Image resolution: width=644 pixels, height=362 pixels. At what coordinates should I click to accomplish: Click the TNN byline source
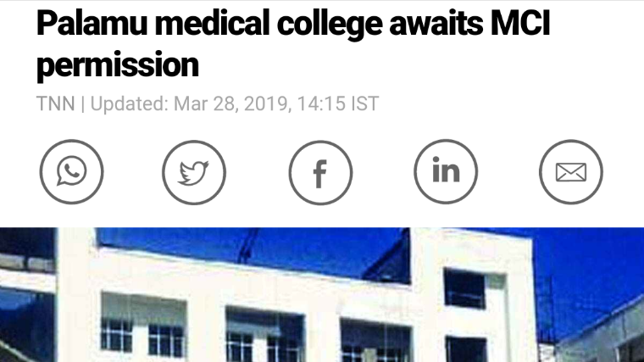point(55,104)
